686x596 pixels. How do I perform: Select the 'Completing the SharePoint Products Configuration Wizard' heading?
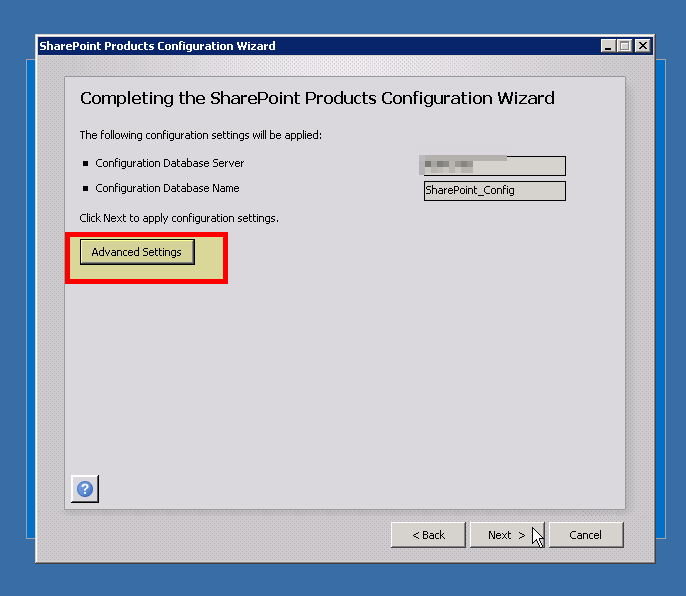click(317, 98)
